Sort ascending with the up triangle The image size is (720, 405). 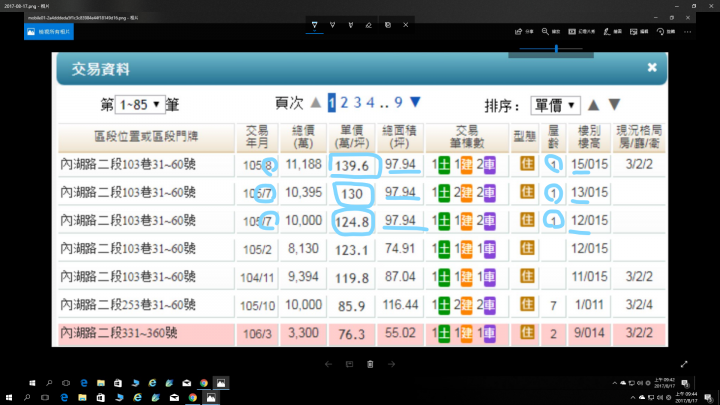pos(593,105)
